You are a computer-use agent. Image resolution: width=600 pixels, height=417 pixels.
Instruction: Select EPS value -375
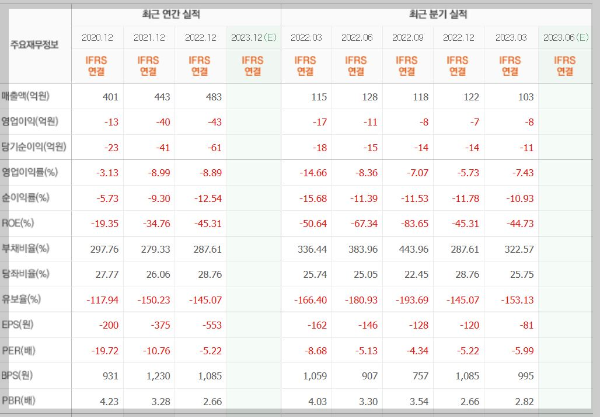(160, 326)
